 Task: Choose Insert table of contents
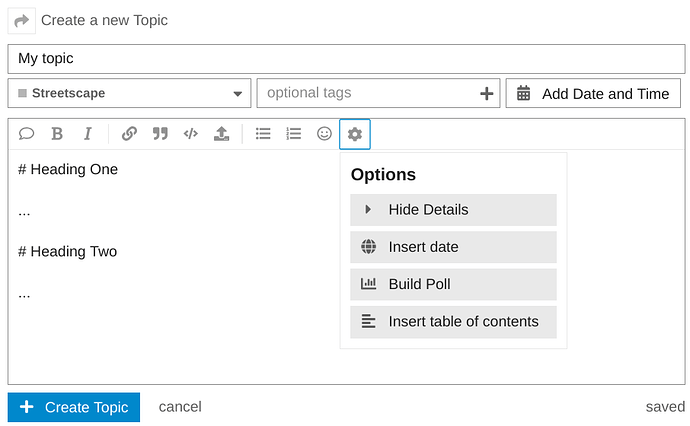coord(453,322)
